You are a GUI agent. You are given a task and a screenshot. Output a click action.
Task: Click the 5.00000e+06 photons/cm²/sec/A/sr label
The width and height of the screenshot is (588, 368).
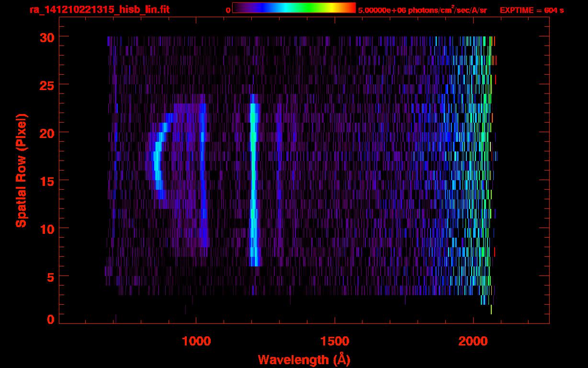click(x=422, y=10)
